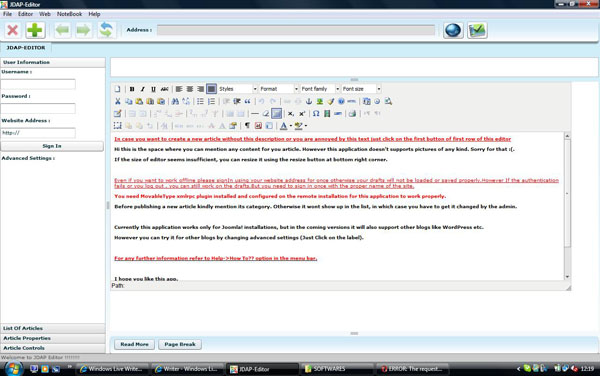Toggle bold formatting
Screen dimensions: 600x376
[x=132, y=89]
